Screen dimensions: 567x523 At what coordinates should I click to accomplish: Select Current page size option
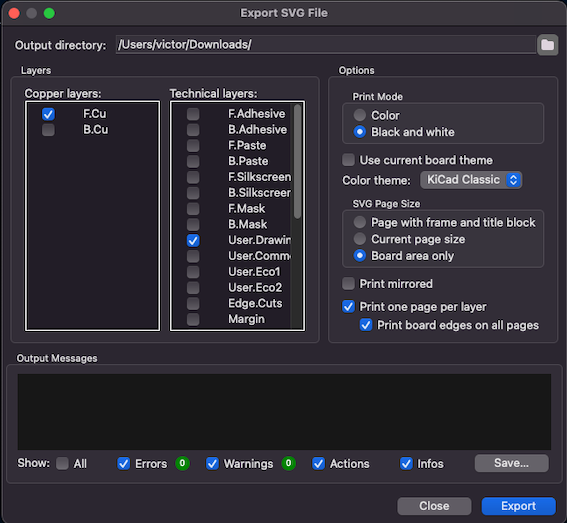click(359, 239)
